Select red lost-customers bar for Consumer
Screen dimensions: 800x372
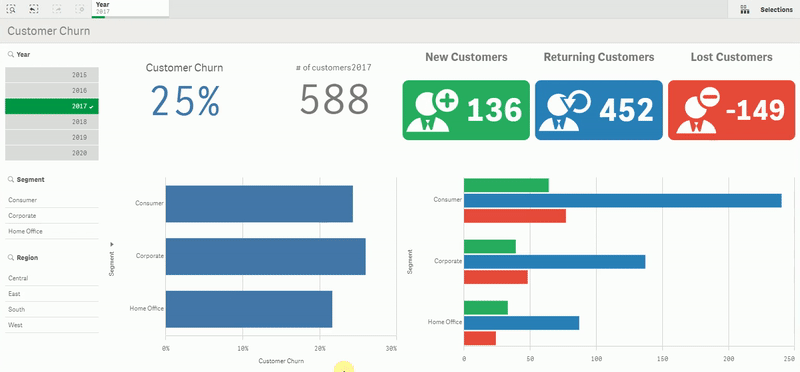coord(515,216)
